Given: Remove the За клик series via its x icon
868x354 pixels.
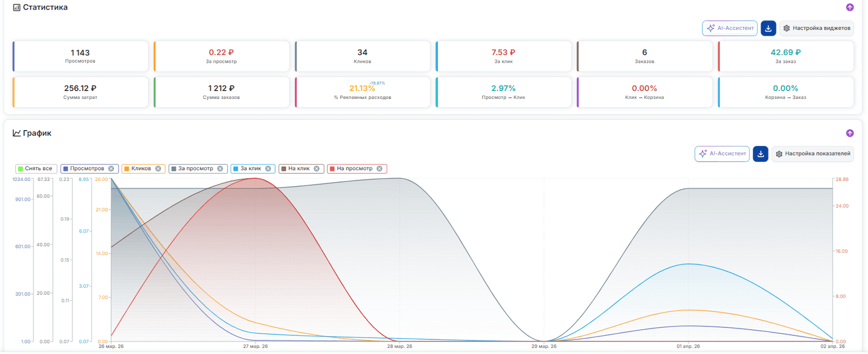Looking at the screenshot, I should [268, 169].
